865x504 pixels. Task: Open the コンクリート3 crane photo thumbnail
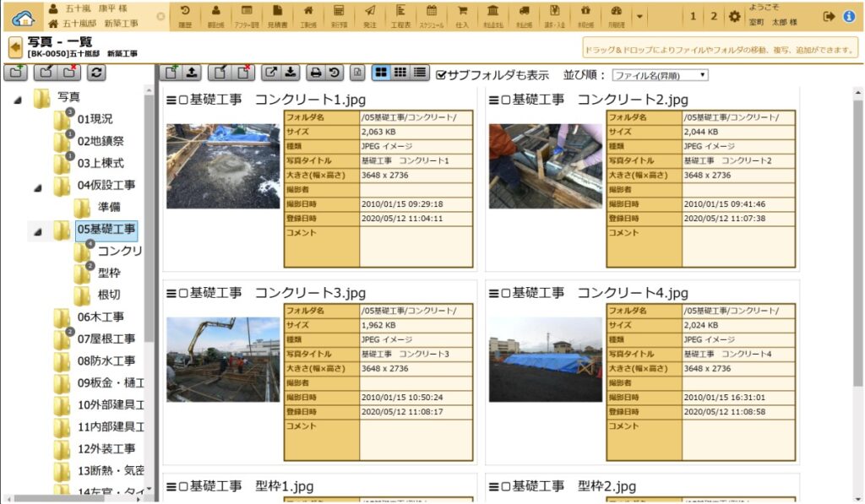pos(223,360)
